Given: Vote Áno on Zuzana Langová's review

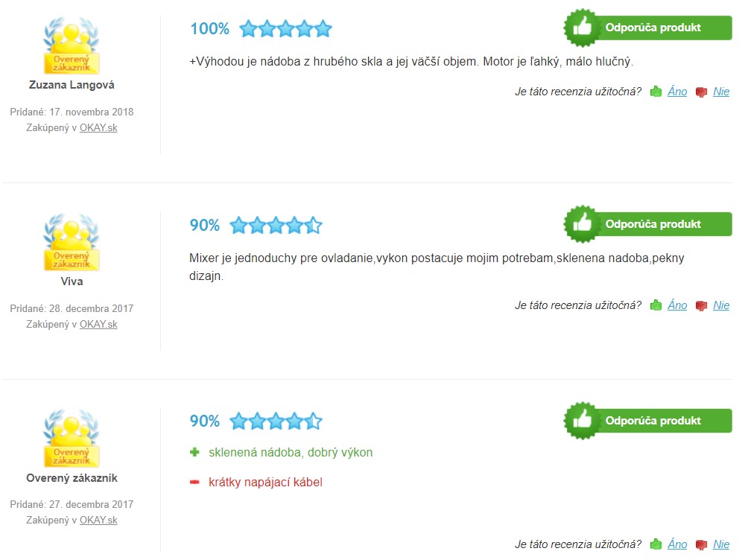Looking at the screenshot, I should [677, 92].
